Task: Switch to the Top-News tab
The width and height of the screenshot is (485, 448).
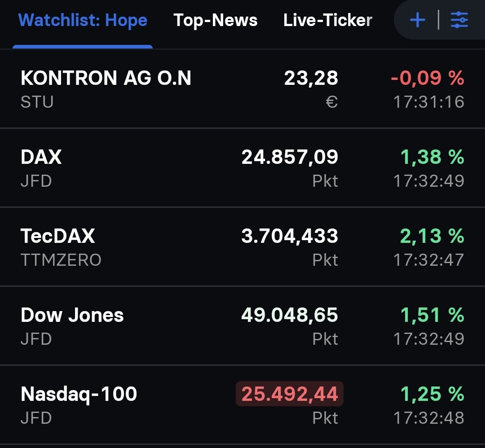Action: [215, 20]
